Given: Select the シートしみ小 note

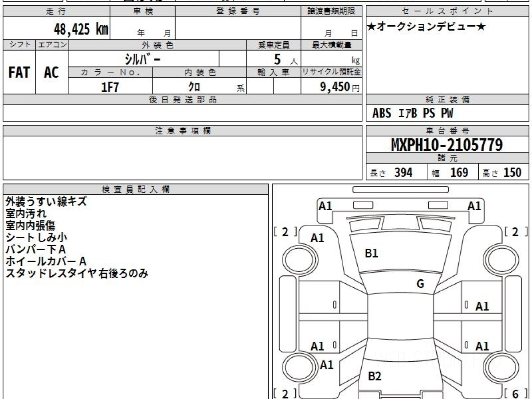Looking at the screenshot, I should point(36,238).
